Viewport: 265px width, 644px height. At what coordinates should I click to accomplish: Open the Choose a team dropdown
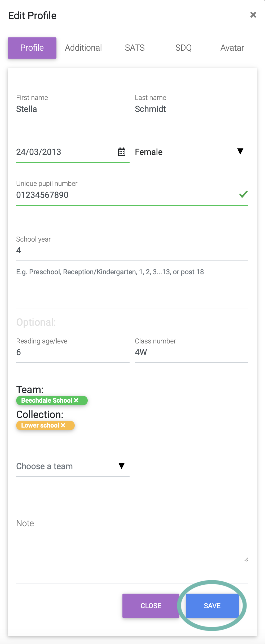(x=73, y=466)
